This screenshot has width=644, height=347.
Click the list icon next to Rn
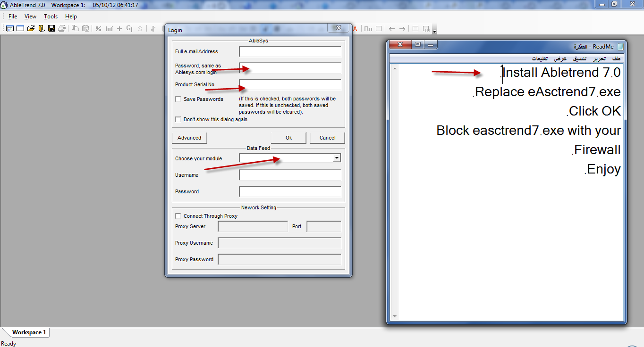pyautogui.click(x=379, y=29)
